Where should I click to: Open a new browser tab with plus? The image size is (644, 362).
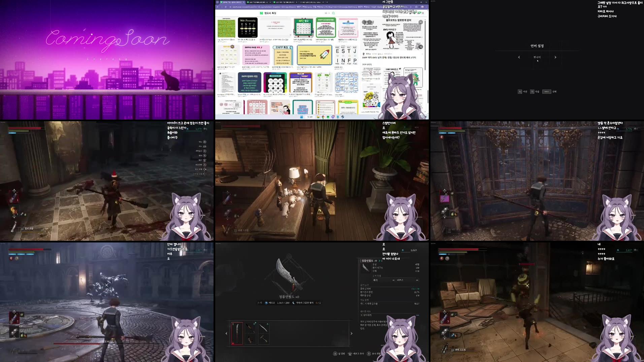(x=327, y=2)
